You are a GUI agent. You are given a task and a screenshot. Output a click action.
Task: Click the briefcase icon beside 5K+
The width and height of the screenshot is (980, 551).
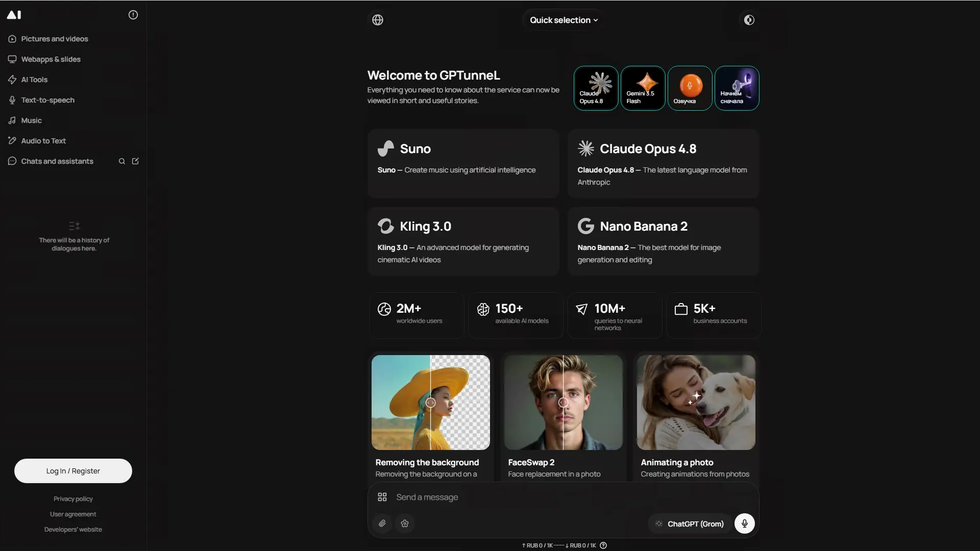click(681, 309)
